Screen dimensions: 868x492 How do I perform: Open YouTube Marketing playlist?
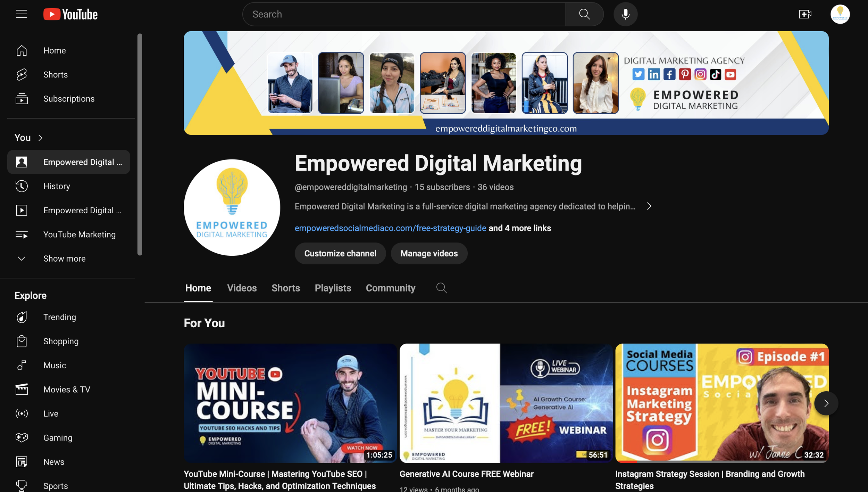click(69, 235)
